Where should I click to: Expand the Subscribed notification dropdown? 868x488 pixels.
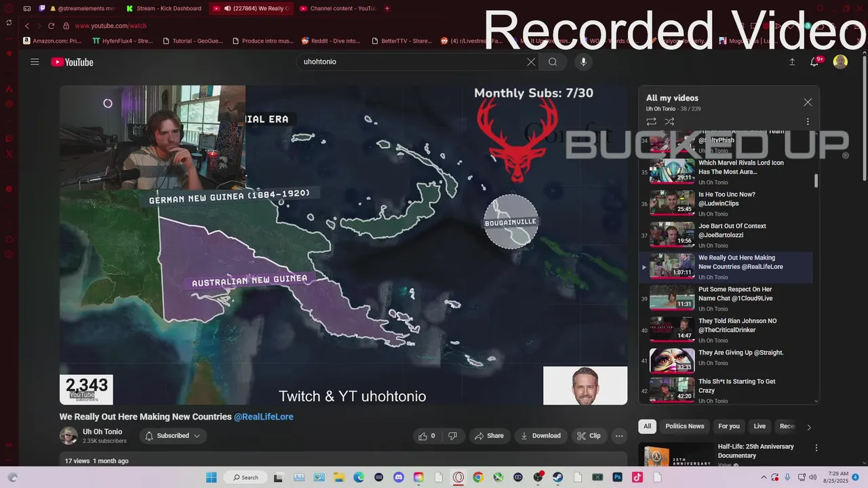point(173,436)
